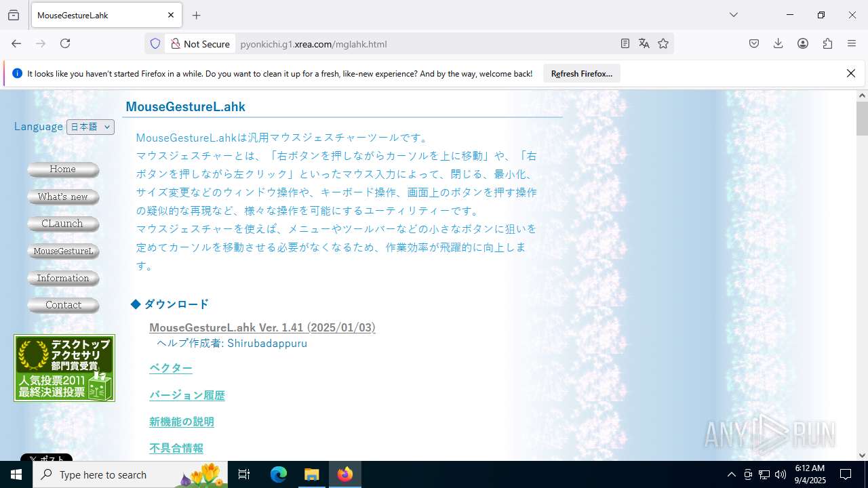868x488 pixels.
Task: Open the Language dropdown
Action: click(90, 127)
